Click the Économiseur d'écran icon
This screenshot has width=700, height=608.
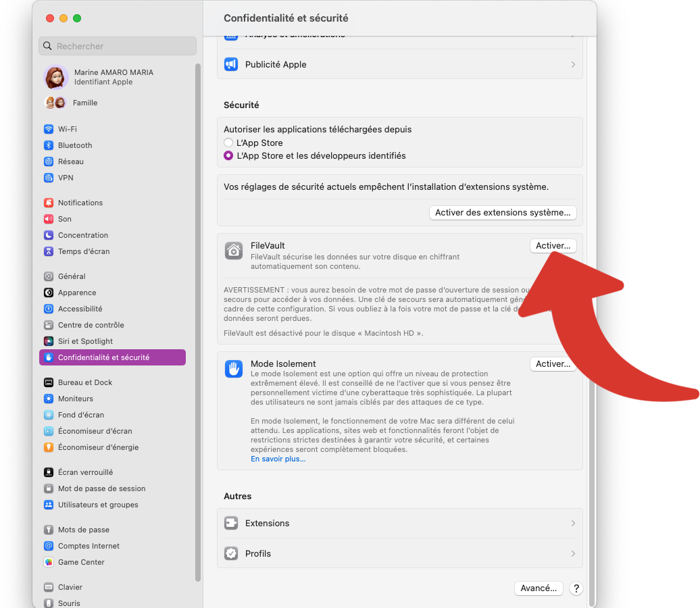pos(49,431)
